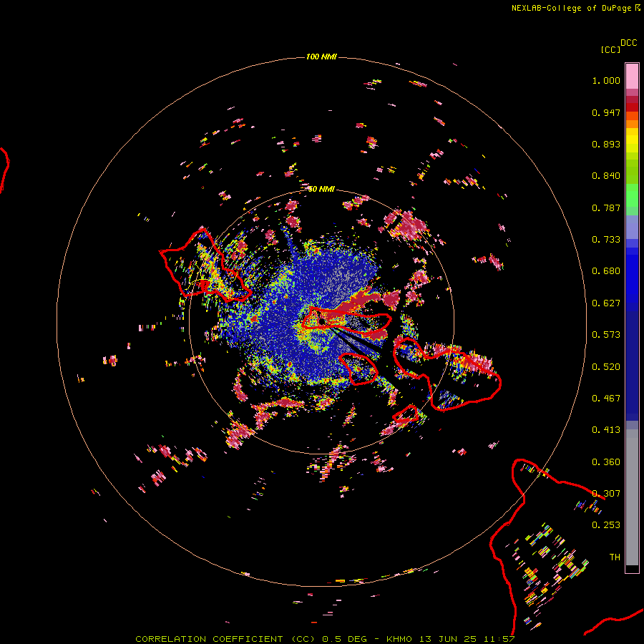The width and height of the screenshot is (644, 644).
Task: Select the 0.413 legend value
Action: click(606, 430)
